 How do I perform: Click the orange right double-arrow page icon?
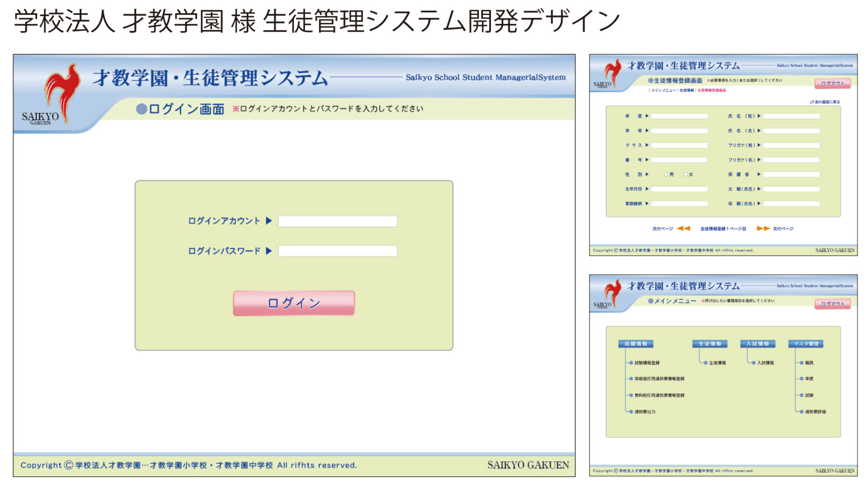coord(763,228)
